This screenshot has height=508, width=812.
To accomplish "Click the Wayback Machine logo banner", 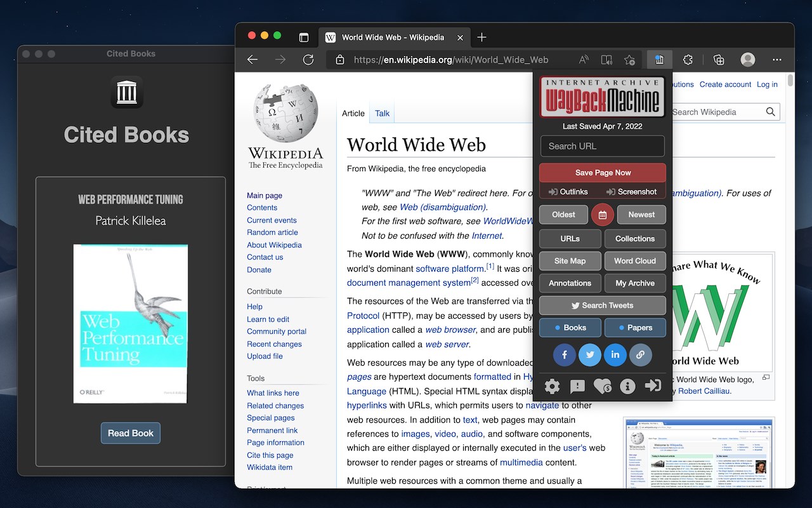I will point(603,98).
